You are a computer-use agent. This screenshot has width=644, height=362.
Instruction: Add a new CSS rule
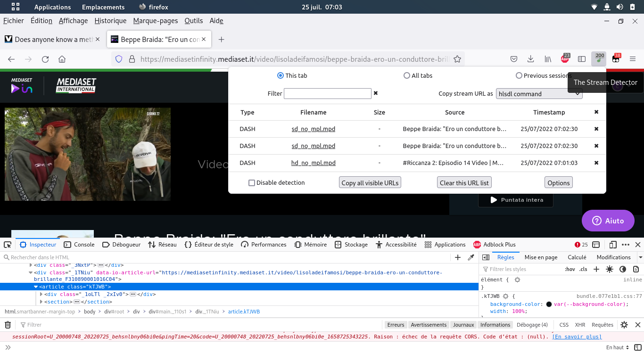point(596,269)
